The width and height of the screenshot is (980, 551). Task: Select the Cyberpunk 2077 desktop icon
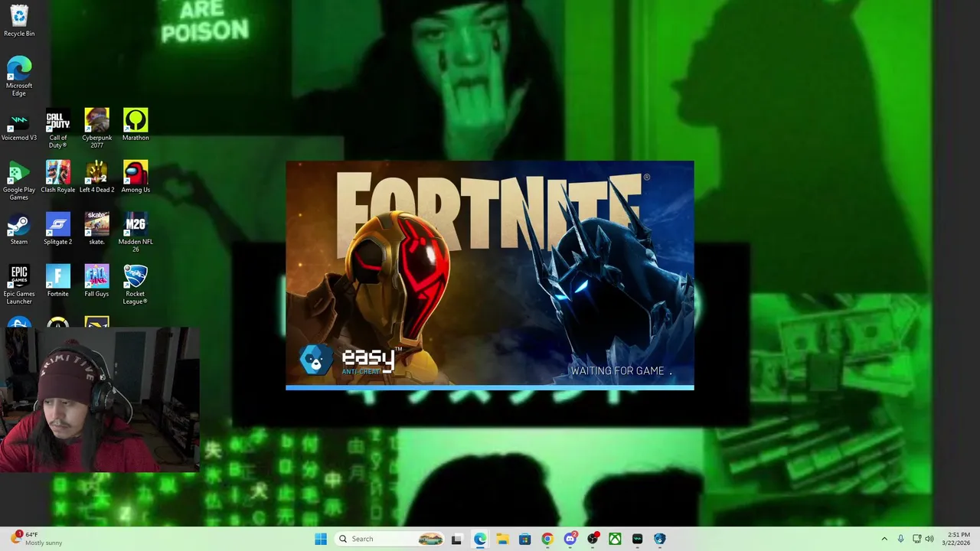97,129
